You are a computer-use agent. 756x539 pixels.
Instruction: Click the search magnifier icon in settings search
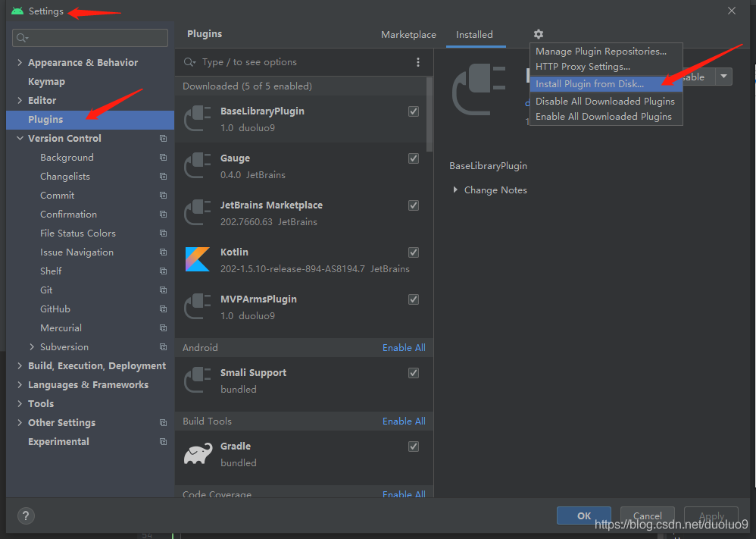(x=22, y=38)
